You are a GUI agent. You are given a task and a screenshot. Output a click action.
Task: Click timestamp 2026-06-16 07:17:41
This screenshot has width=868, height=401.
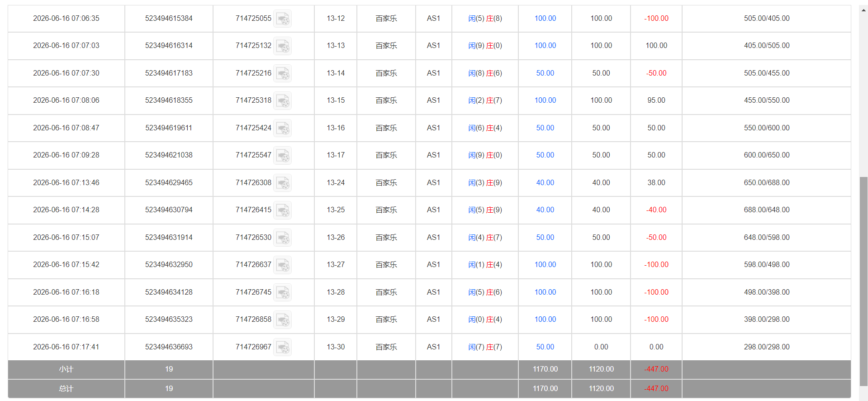pyautogui.click(x=66, y=347)
